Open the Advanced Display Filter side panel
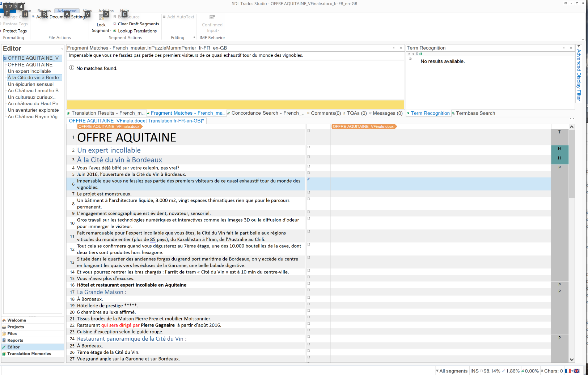This screenshot has width=588, height=375. 579,74
